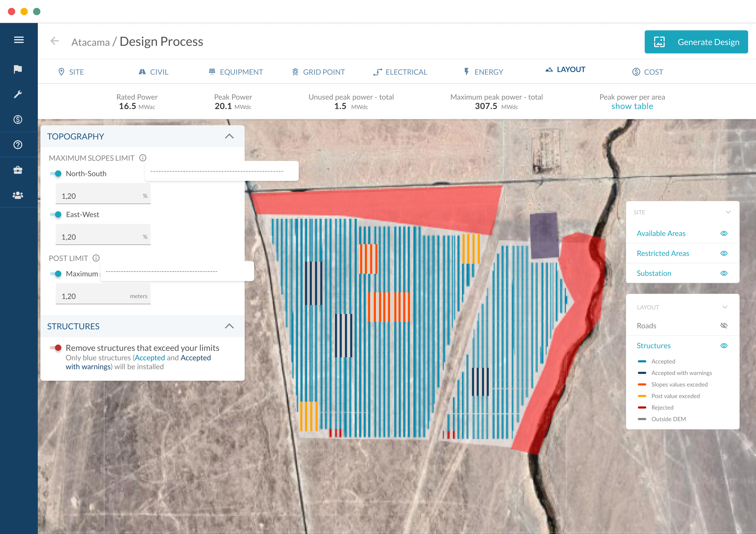The image size is (756, 534).
Task: Switch to the Electrical tab
Action: click(400, 72)
